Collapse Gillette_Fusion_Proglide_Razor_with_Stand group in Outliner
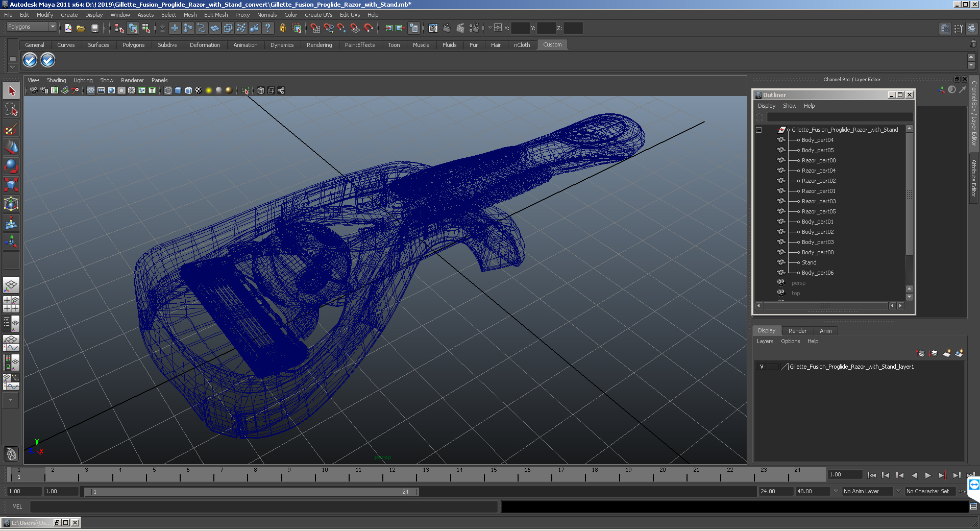The width and height of the screenshot is (980, 531). [759, 130]
